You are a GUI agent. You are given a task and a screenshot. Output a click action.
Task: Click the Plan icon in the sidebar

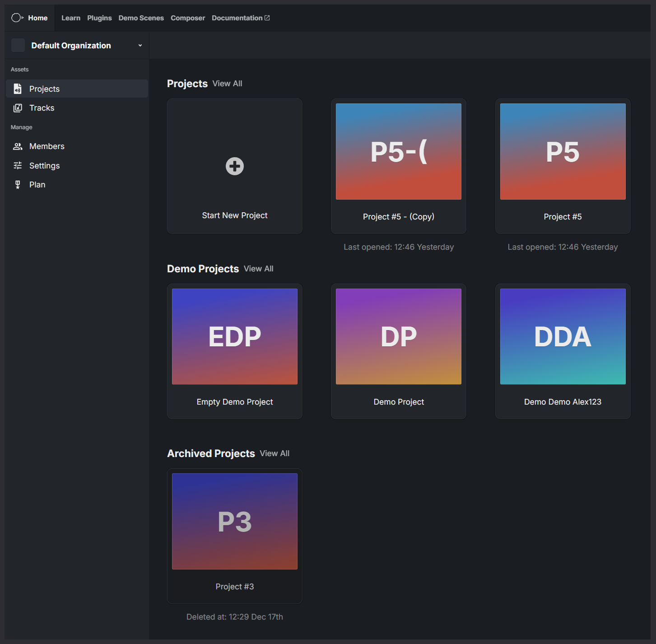tap(18, 184)
